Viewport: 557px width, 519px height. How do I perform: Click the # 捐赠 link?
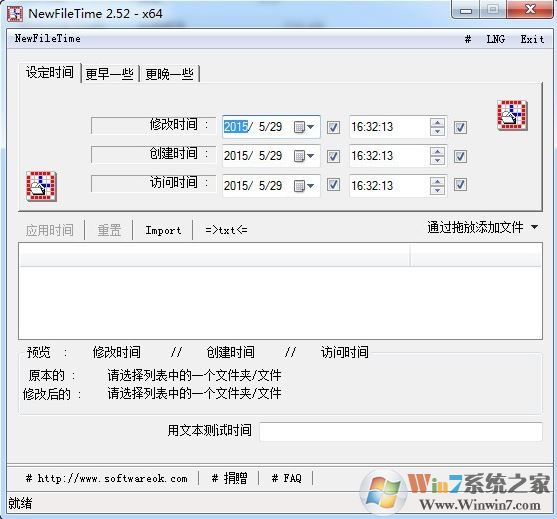pyautogui.click(x=229, y=479)
